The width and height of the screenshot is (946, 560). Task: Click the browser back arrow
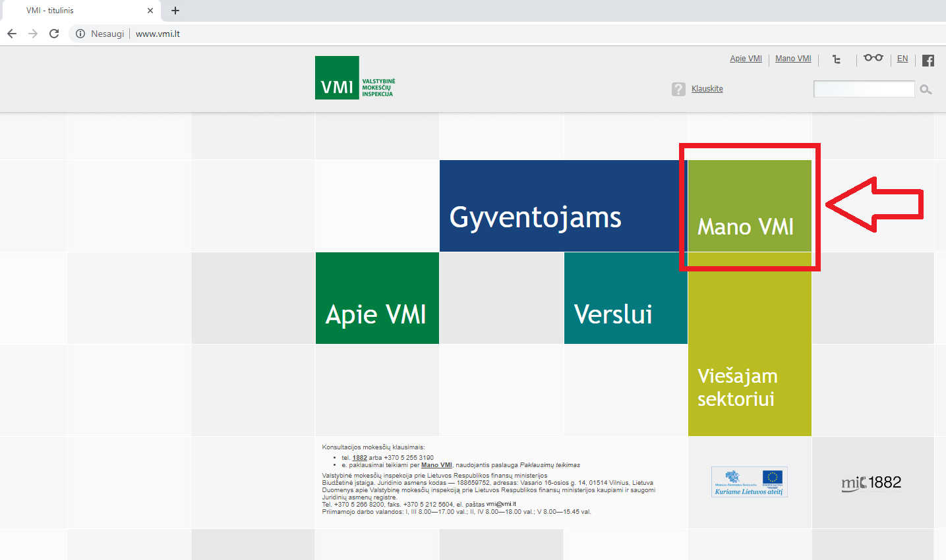pos(12,34)
